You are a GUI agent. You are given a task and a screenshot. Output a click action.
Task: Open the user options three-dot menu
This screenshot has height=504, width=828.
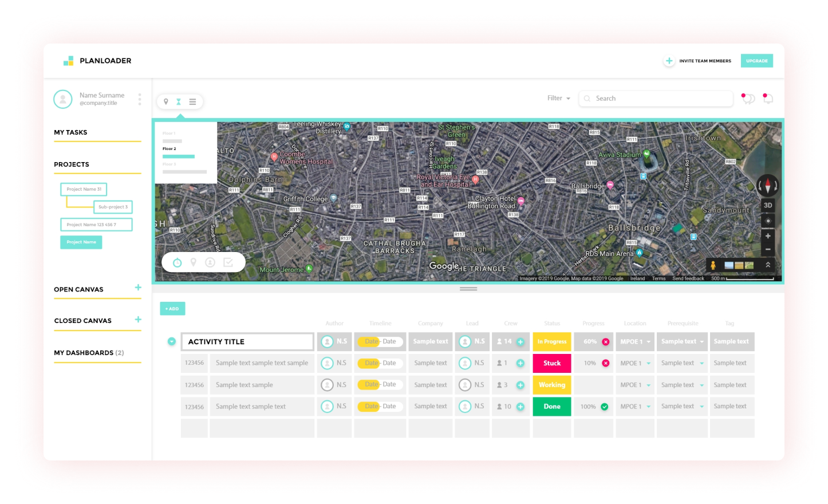coord(140,99)
